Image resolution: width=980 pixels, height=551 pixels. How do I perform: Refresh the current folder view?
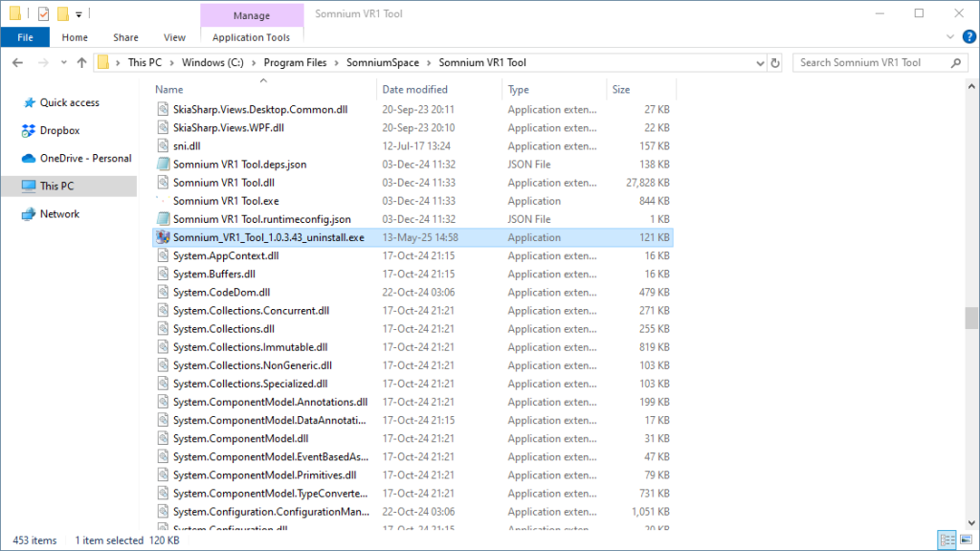[x=775, y=62]
